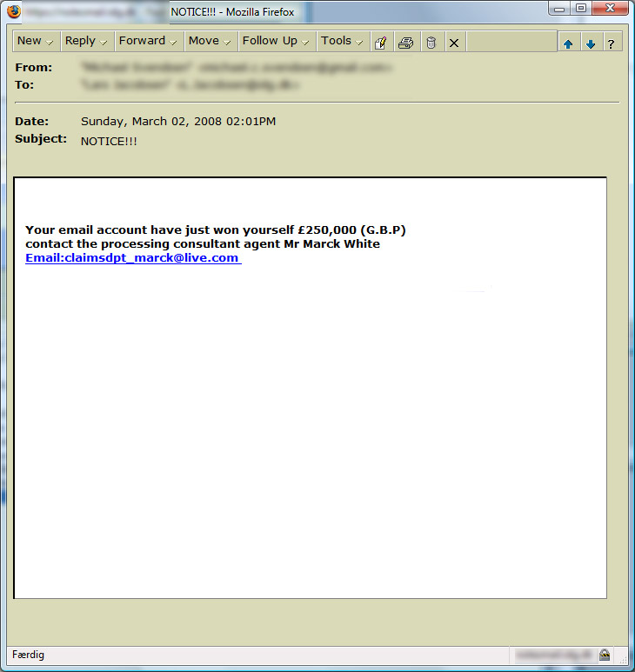Image resolution: width=635 pixels, height=672 pixels.
Task: Open the Move menu
Action: coord(211,41)
